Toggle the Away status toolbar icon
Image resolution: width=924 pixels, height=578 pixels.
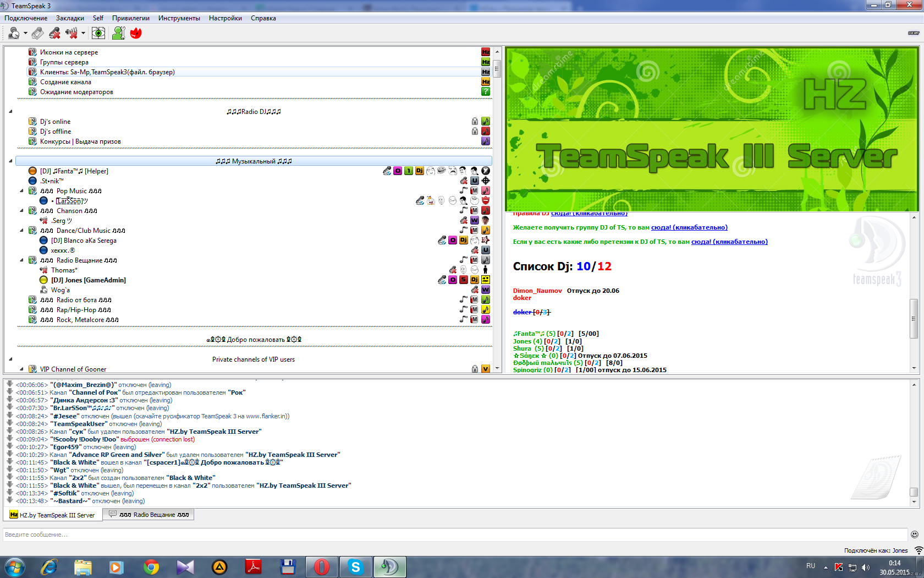(14, 34)
